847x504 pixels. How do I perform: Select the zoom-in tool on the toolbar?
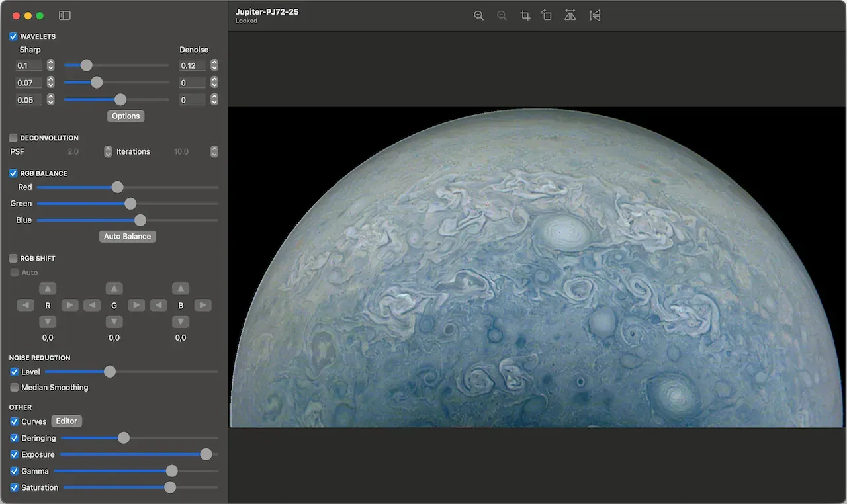[x=479, y=15]
